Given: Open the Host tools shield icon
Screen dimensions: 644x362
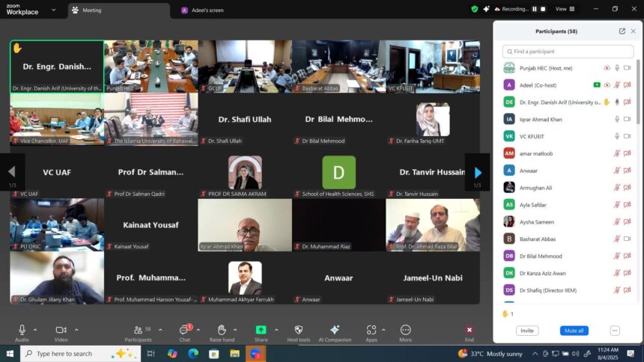Looking at the screenshot, I should click(x=298, y=330).
